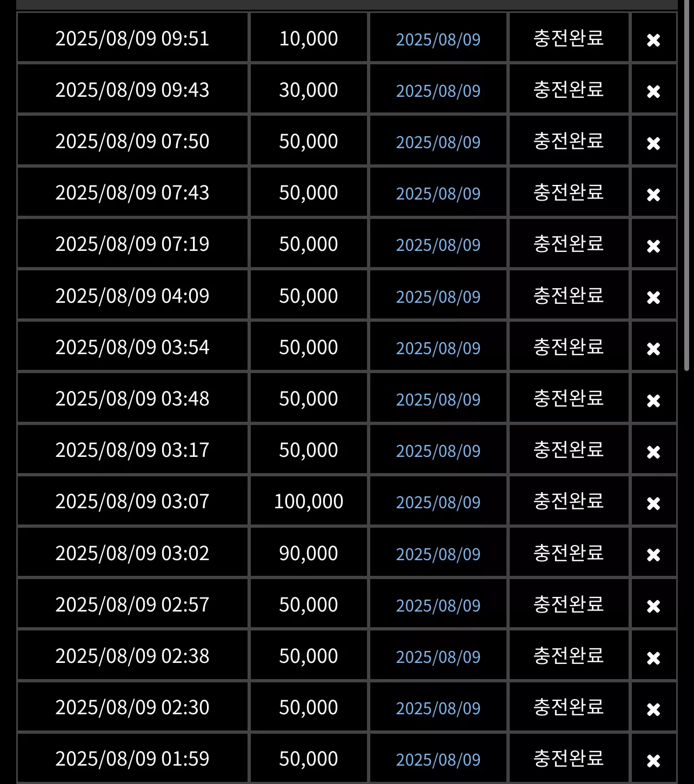Click the blue date link beside 100,000

pyautogui.click(x=438, y=502)
